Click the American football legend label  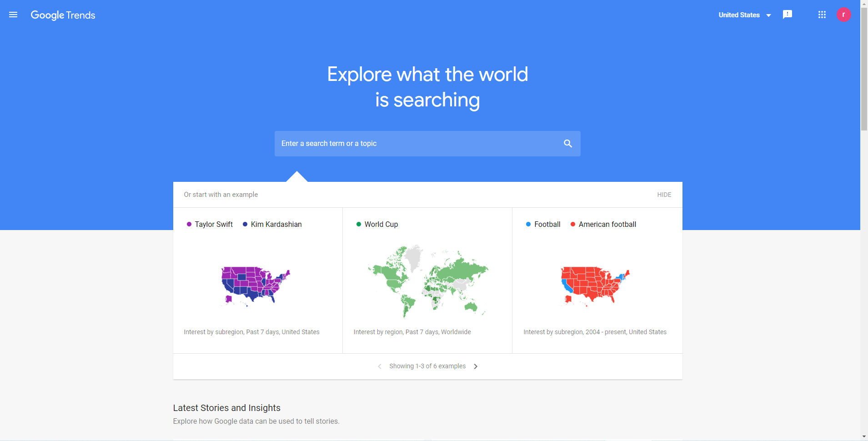tap(607, 225)
